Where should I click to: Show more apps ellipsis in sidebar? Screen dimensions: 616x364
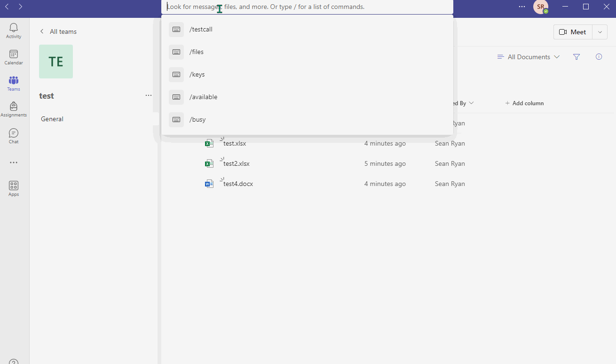click(14, 163)
